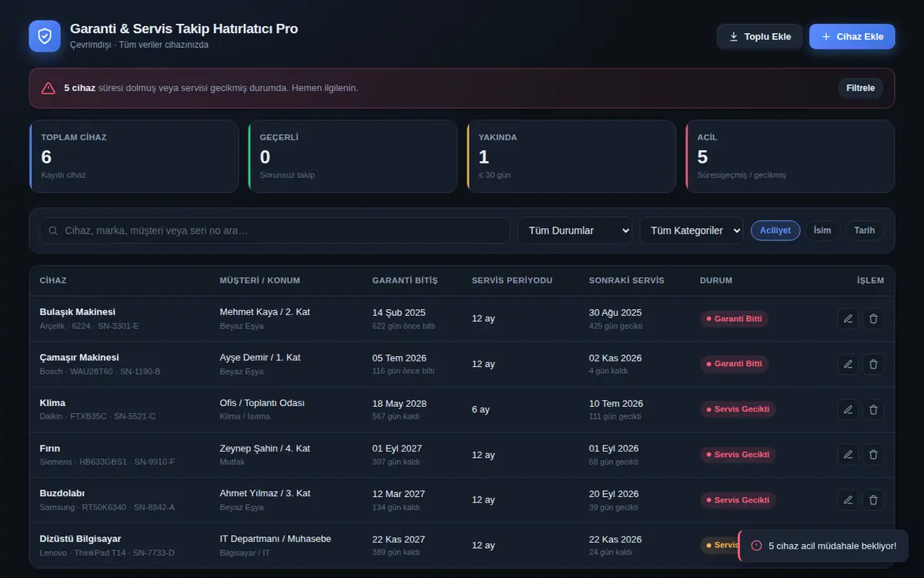Click the pencil icon for Klima
The width and height of the screenshot is (924, 578).
(848, 409)
